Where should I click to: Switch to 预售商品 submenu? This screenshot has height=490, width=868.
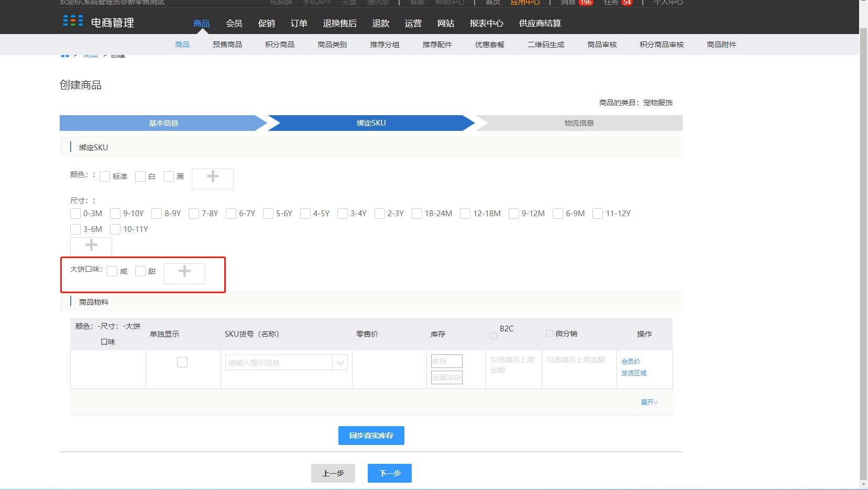tap(227, 44)
